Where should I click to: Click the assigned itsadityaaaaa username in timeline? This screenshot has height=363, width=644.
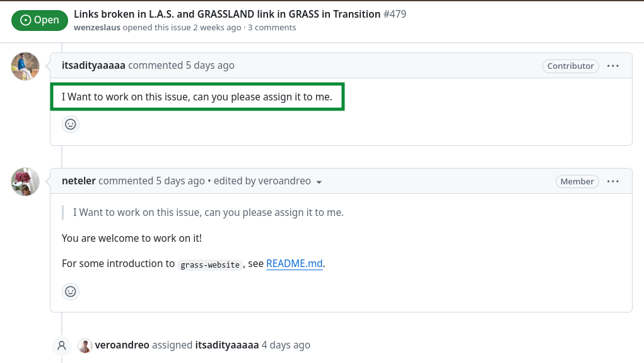(x=227, y=345)
